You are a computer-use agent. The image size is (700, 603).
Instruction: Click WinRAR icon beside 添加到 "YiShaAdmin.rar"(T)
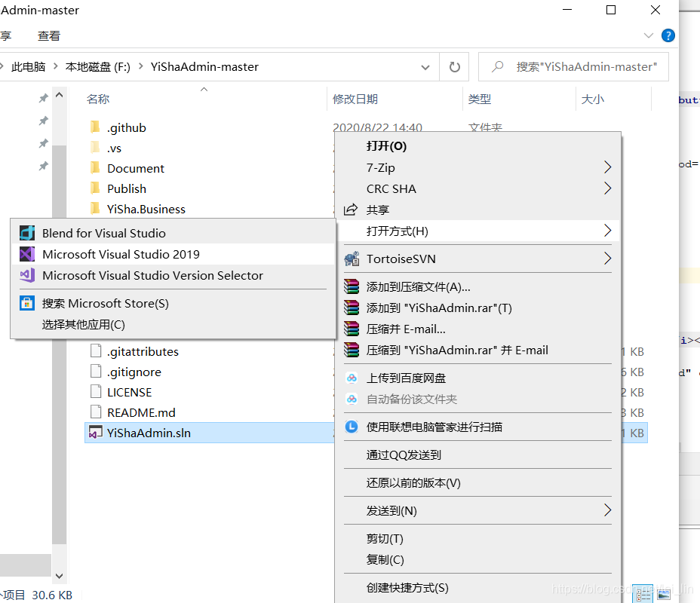tap(352, 308)
